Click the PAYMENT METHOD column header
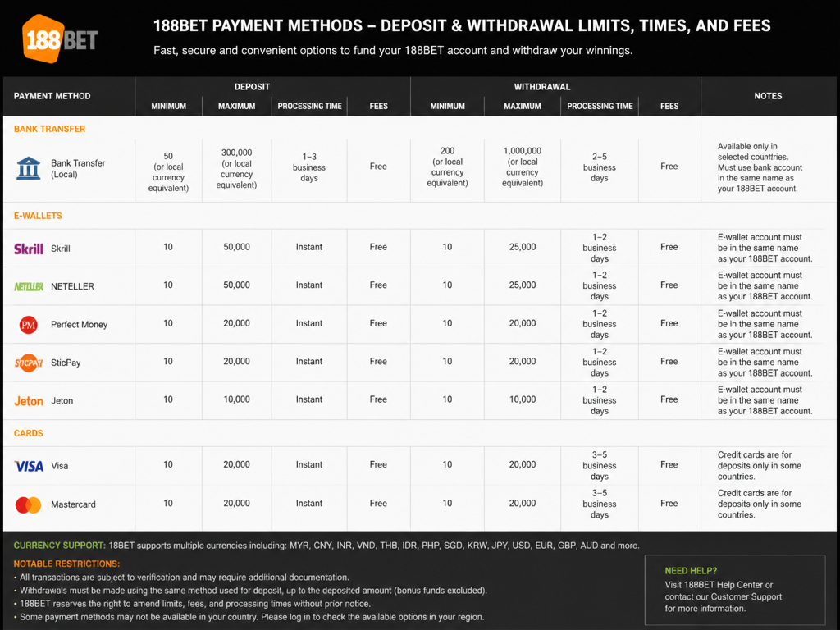Viewport: 840px width, 630px height. [x=52, y=96]
